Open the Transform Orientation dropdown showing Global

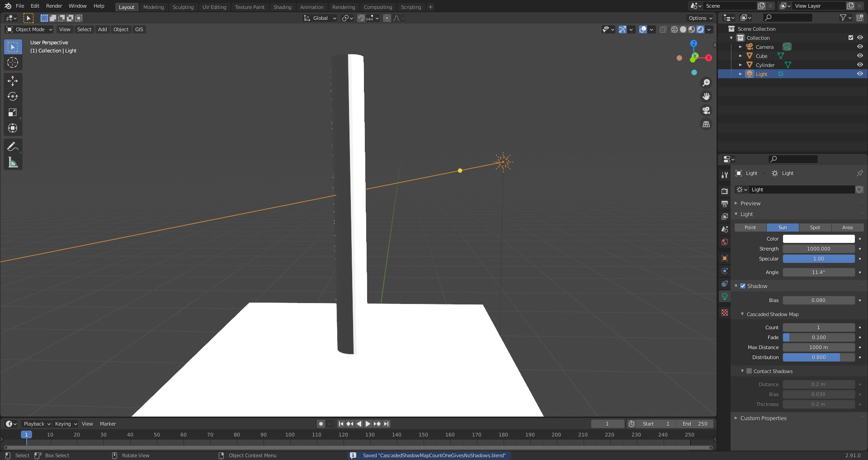320,18
